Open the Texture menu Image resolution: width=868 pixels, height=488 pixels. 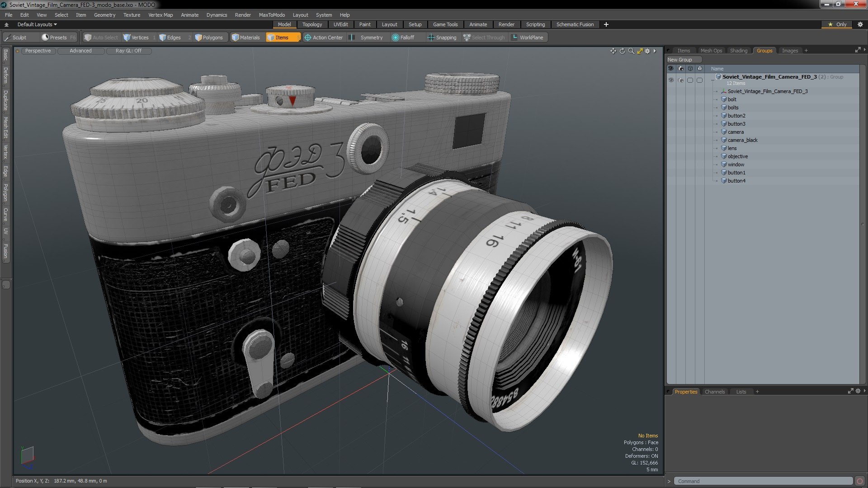point(132,15)
